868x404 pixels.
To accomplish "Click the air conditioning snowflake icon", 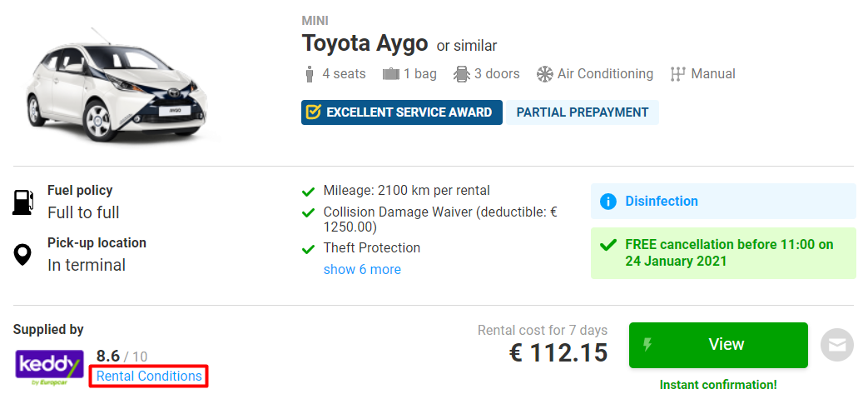I will 545,74.
